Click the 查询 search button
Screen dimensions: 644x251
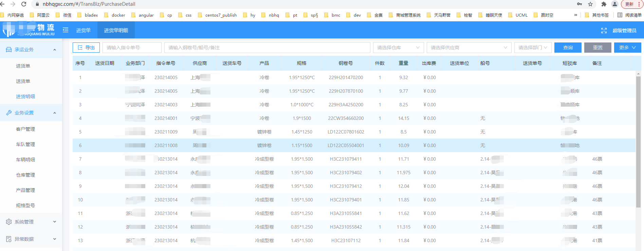click(x=568, y=48)
